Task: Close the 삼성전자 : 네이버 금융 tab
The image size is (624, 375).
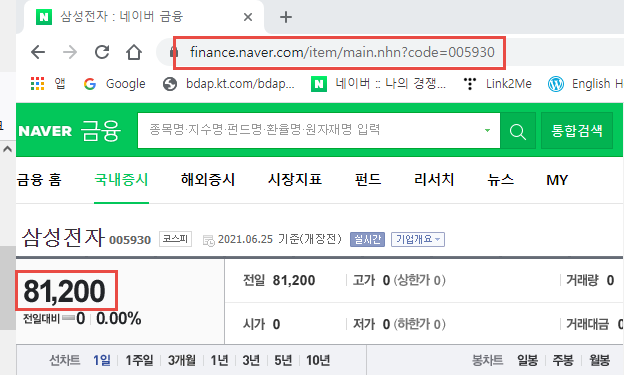Action: 248,17
